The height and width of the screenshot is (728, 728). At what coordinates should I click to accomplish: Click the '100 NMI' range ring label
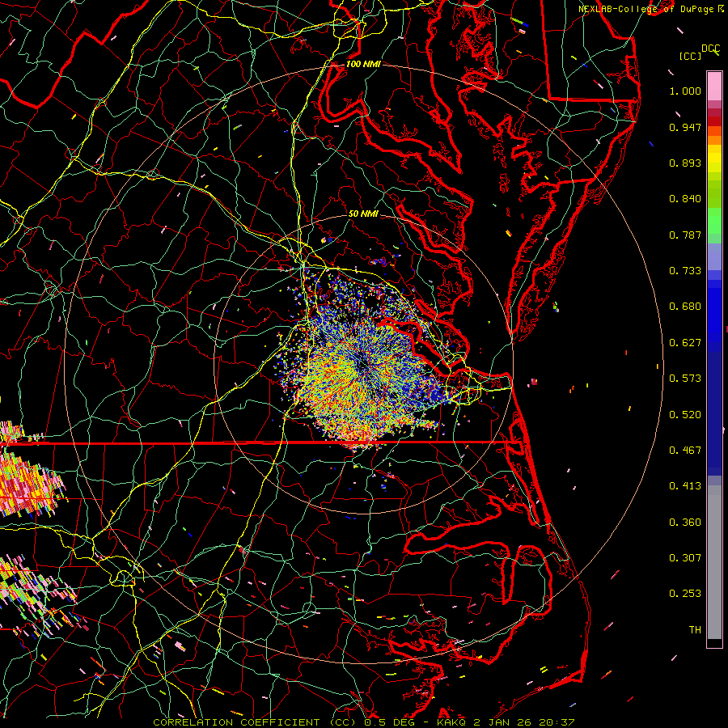[x=363, y=64]
